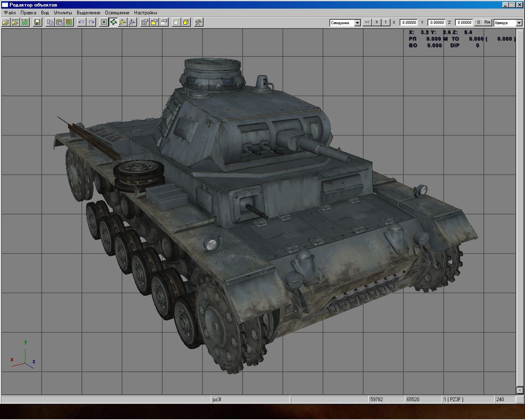Click the copy icon in toolbar

[50, 23]
